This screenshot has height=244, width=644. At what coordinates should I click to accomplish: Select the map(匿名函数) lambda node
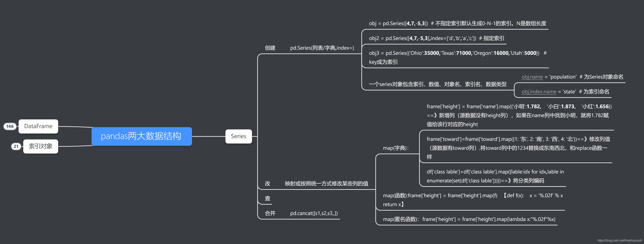469,219
